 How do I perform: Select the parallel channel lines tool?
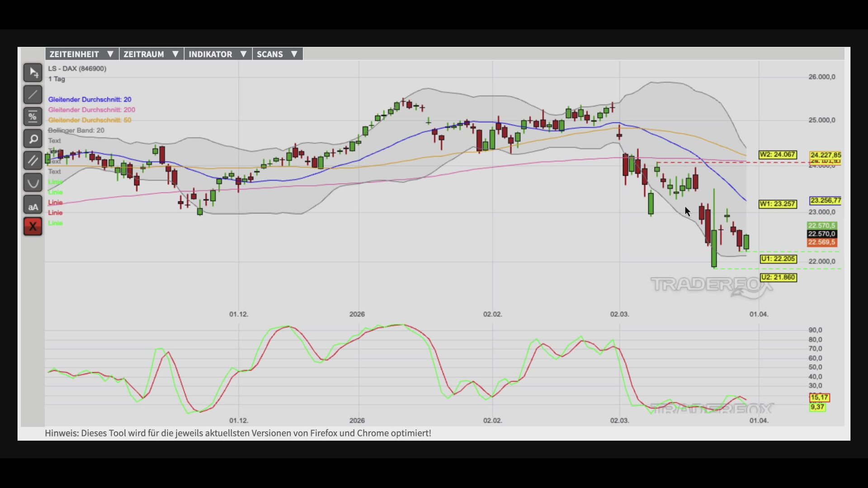pos(33,160)
